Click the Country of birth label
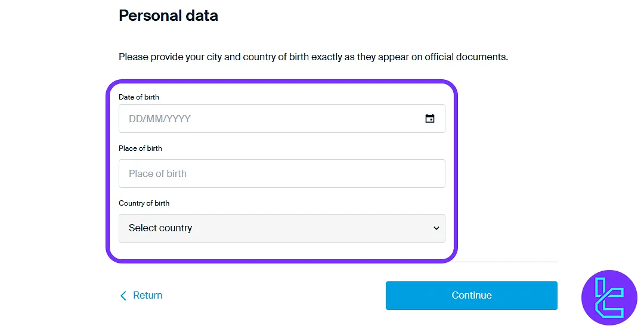Screen dimensions: 644x332 click(144, 203)
